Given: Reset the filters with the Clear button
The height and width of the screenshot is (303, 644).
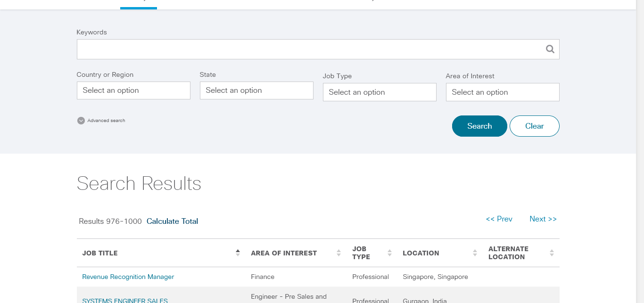Looking at the screenshot, I should (x=534, y=126).
